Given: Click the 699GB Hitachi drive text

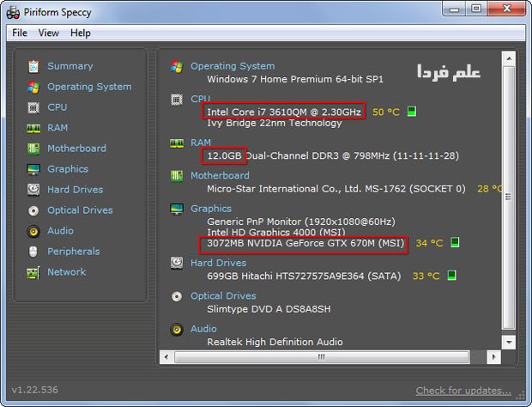Looking at the screenshot, I should click(304, 276).
